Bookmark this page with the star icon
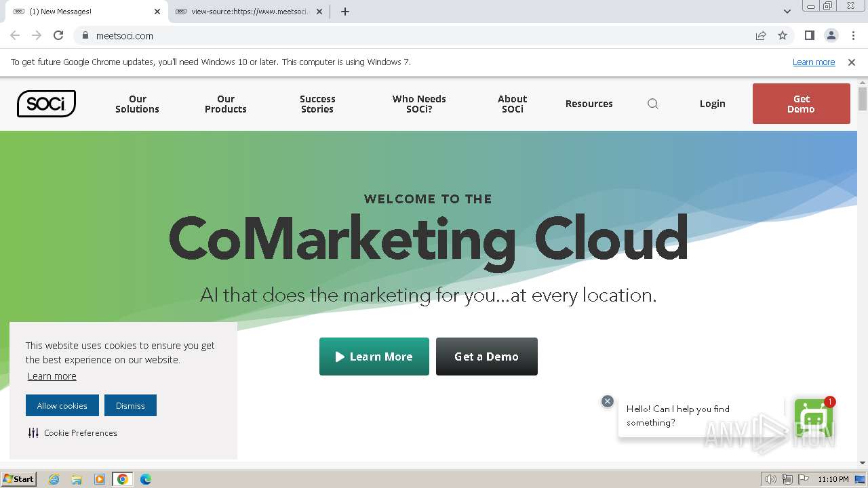Viewport: 868px width, 488px height. coord(783,36)
